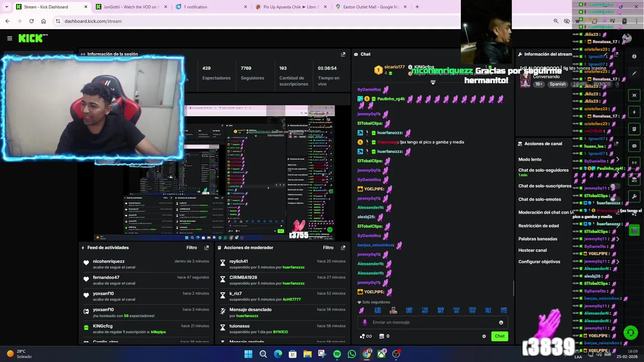This screenshot has height=362, width=644.
Task: Switch to JonGottii VOD tab
Action: coord(131,7)
